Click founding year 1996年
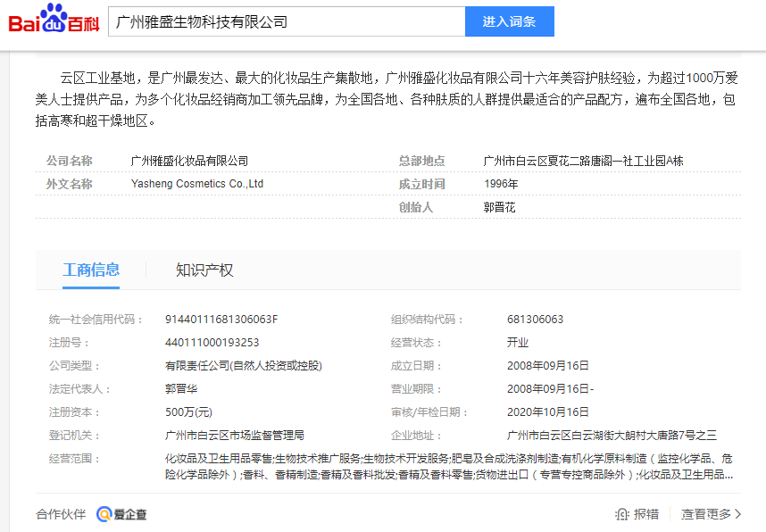The width and height of the screenshot is (766, 532). [x=501, y=184]
